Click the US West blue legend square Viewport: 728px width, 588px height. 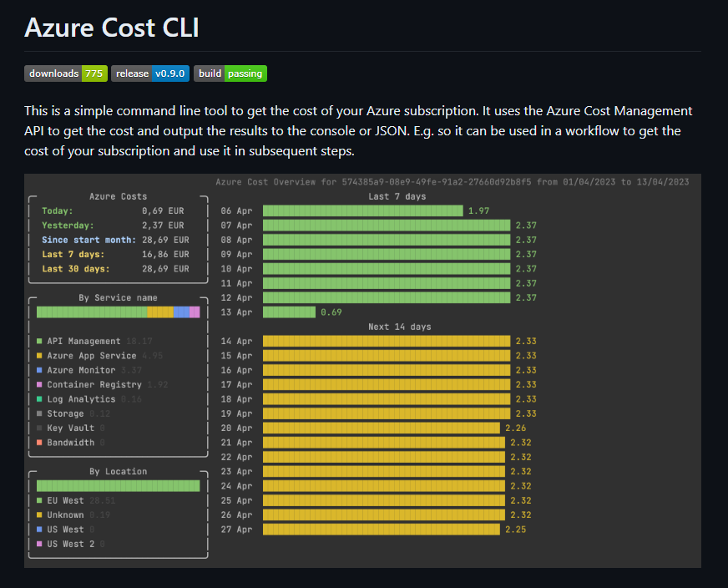pos(39,529)
